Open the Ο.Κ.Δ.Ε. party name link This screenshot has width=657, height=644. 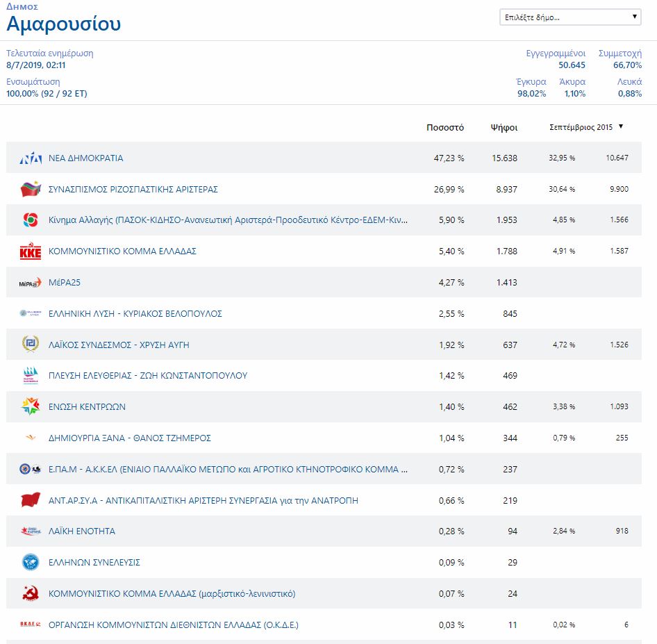pos(174,625)
